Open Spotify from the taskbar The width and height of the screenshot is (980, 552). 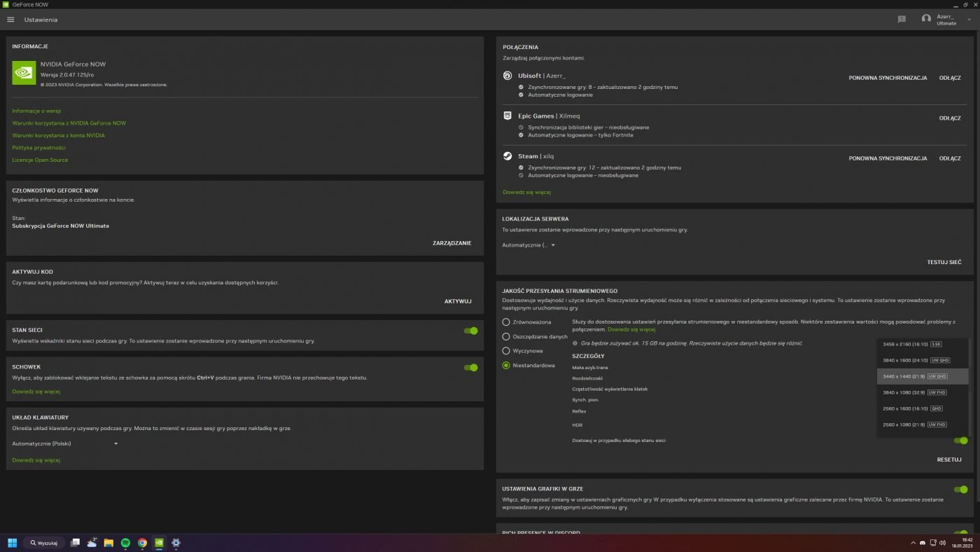tap(125, 542)
